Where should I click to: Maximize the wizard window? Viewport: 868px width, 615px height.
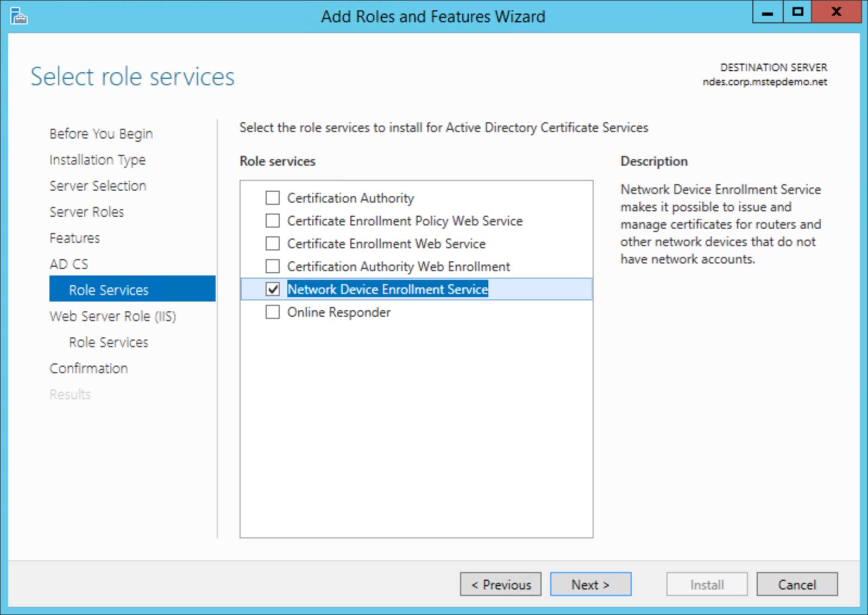click(797, 12)
